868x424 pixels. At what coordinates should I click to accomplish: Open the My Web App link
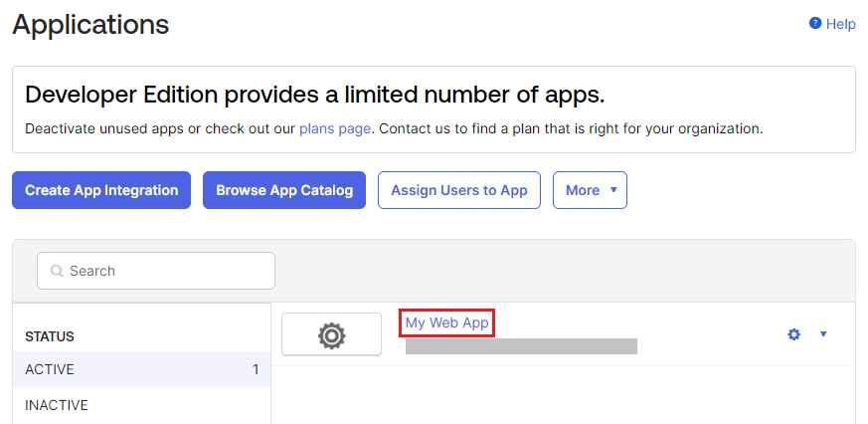[x=447, y=322]
